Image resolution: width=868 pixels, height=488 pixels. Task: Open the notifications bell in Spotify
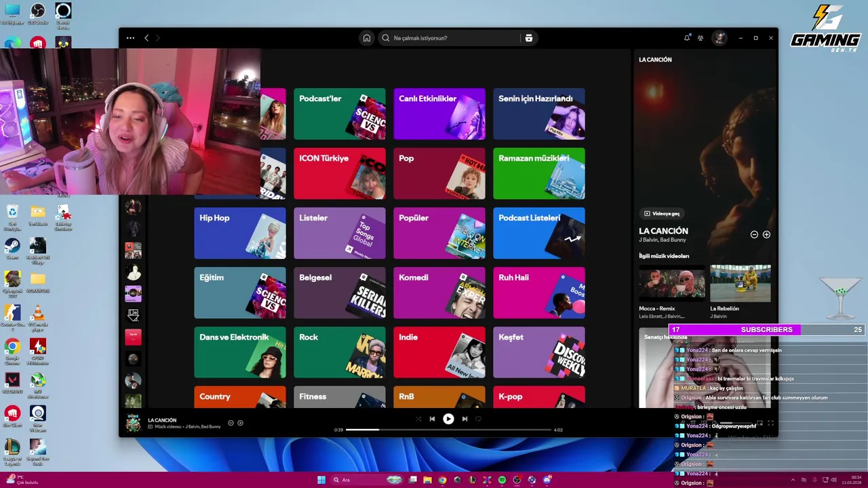686,38
